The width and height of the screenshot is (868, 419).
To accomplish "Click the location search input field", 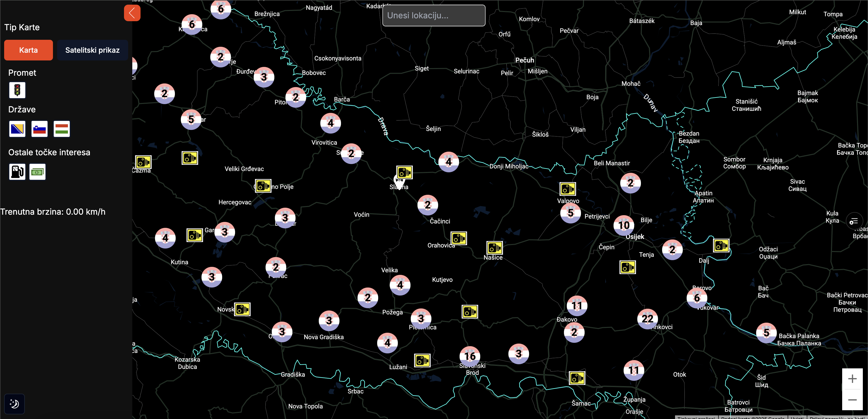I will pos(434,15).
